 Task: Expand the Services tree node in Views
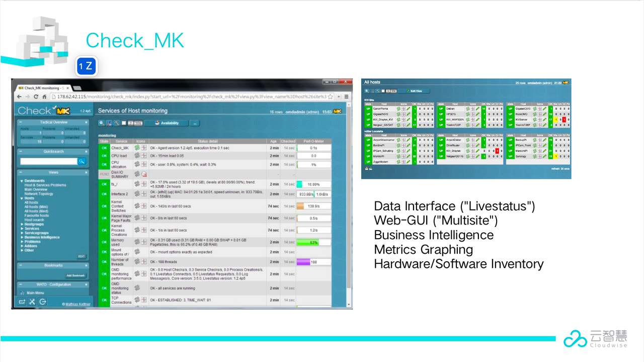(22, 229)
